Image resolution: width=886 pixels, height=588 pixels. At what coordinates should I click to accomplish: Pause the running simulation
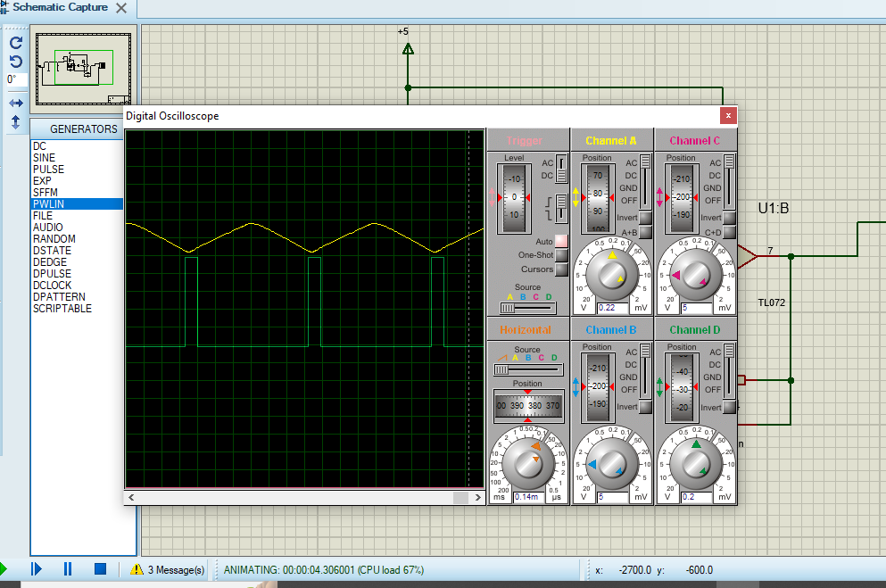68,568
